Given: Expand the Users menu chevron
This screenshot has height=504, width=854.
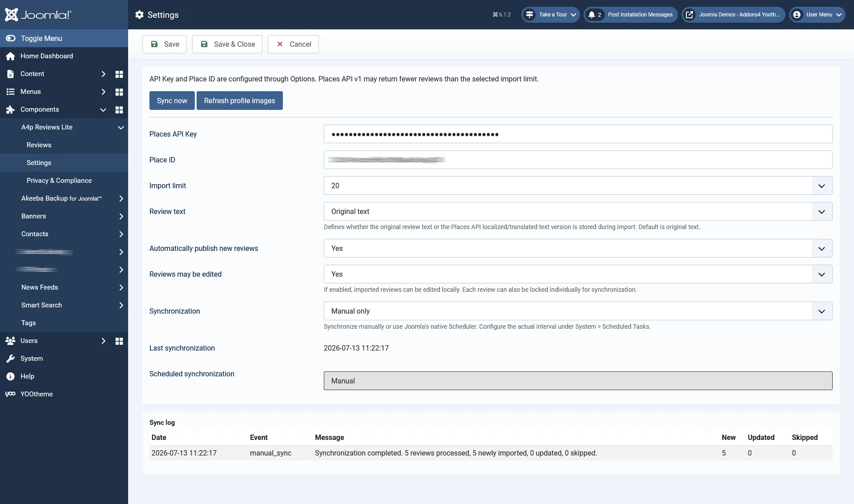Looking at the screenshot, I should tap(103, 341).
